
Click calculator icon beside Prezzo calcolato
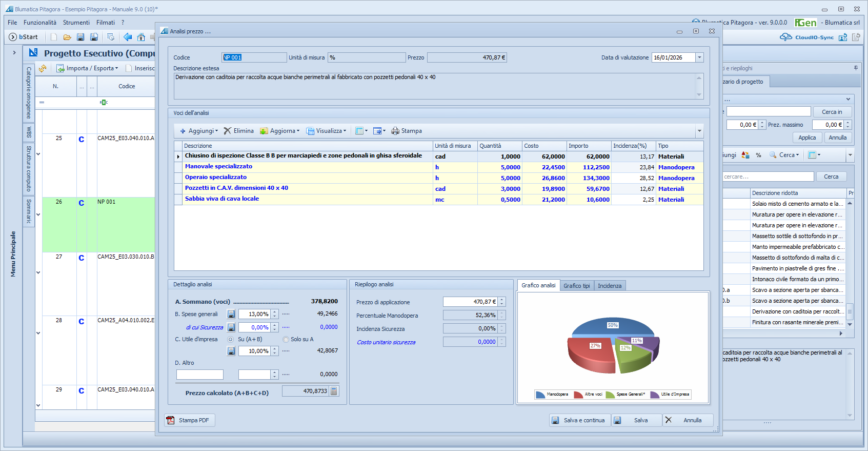coord(334,391)
